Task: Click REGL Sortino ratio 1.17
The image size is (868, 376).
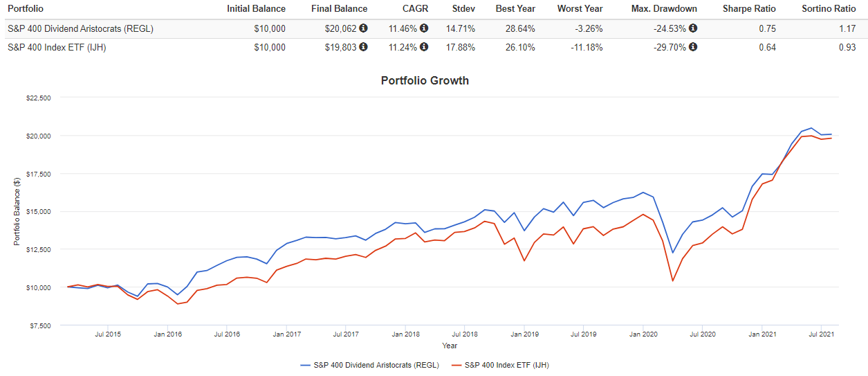Action: tap(847, 29)
